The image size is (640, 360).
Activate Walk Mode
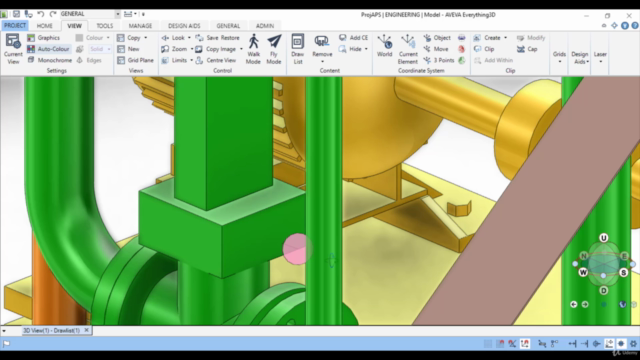click(253, 49)
